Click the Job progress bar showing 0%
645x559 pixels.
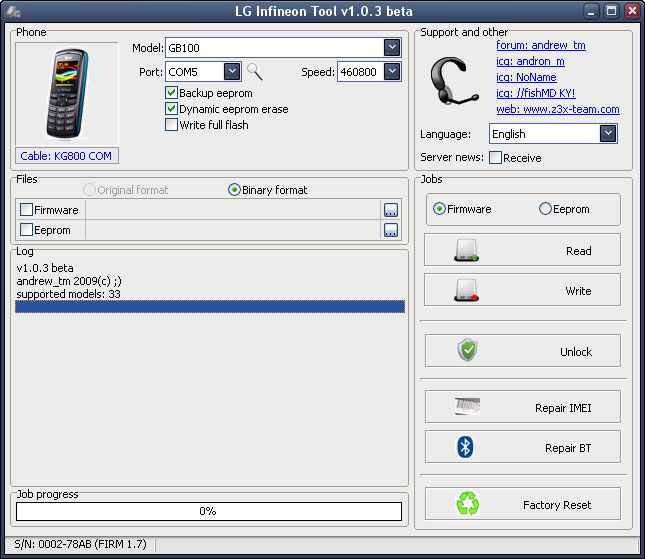point(209,511)
